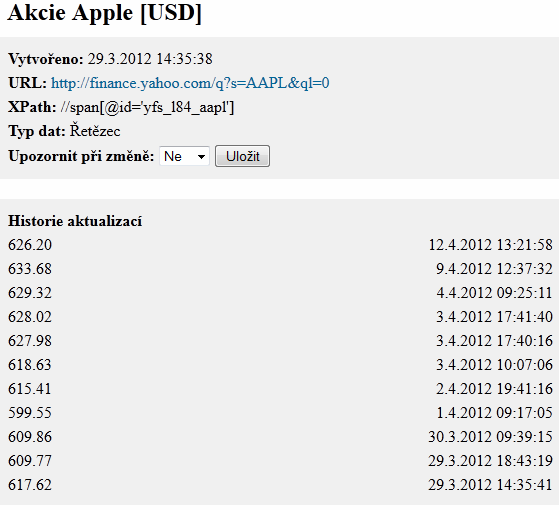Click the timestamp 30.3.2012 09:39:15
Screen dimensions: 559x510
[x=490, y=437]
